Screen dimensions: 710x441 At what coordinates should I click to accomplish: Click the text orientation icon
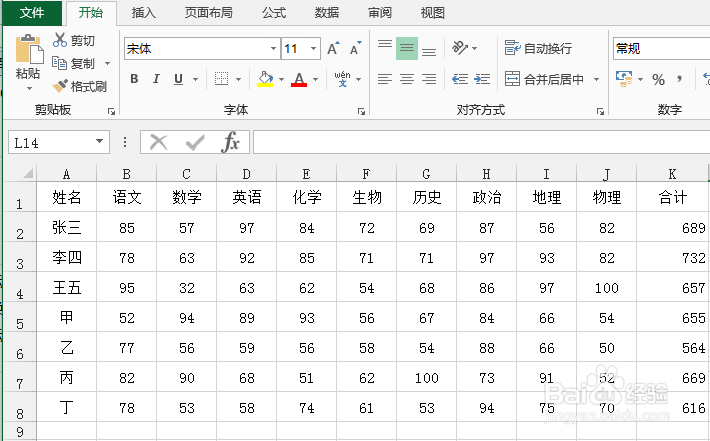460,48
